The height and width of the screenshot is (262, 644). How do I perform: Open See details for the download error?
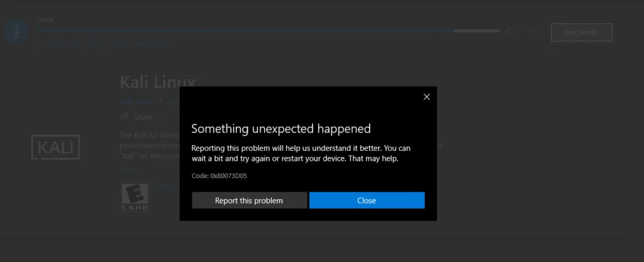(x=581, y=32)
